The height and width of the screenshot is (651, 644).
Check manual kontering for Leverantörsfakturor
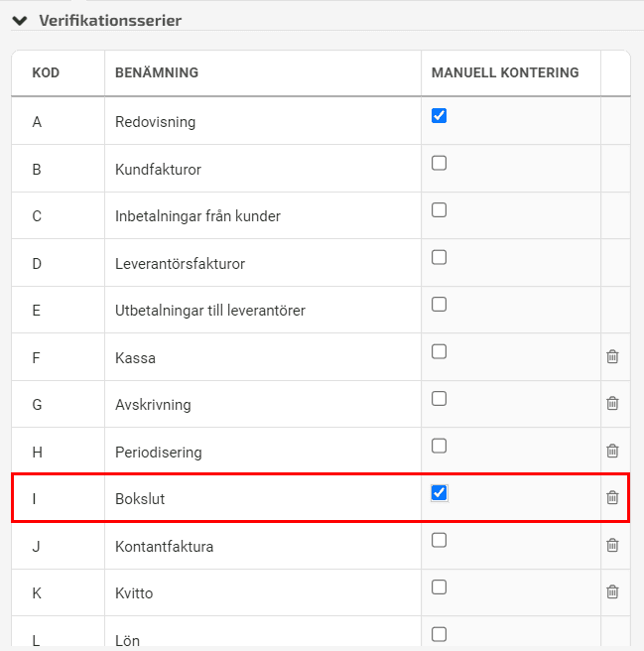pyautogui.click(x=439, y=257)
